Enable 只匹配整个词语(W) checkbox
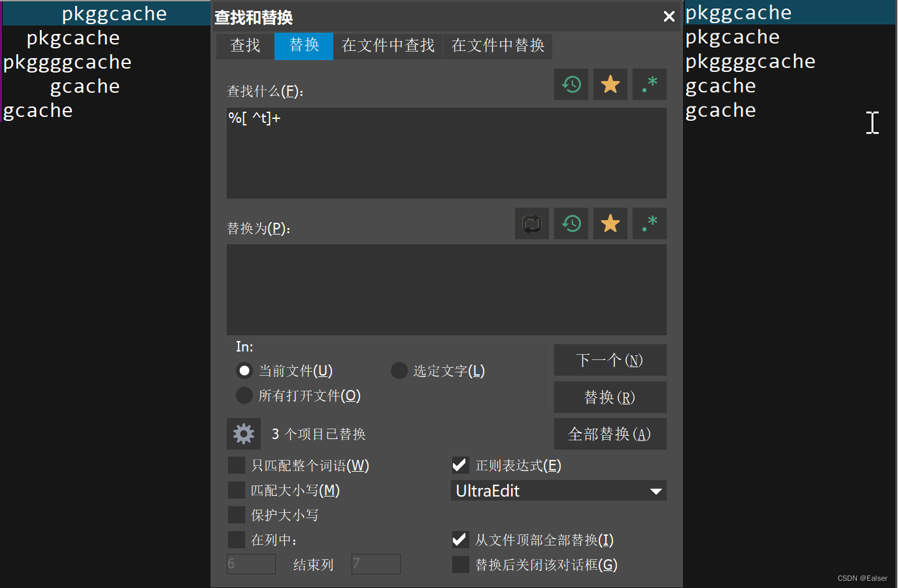This screenshot has width=898, height=588. pyautogui.click(x=236, y=465)
